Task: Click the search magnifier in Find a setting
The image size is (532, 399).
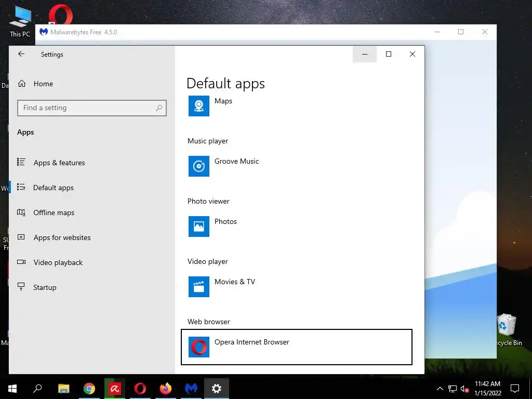Action: [159, 108]
